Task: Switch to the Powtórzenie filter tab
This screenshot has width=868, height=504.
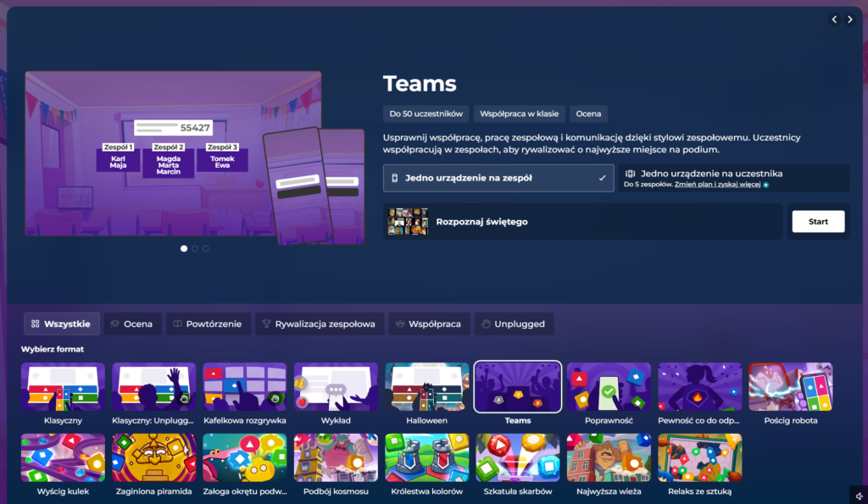Action: tap(209, 324)
